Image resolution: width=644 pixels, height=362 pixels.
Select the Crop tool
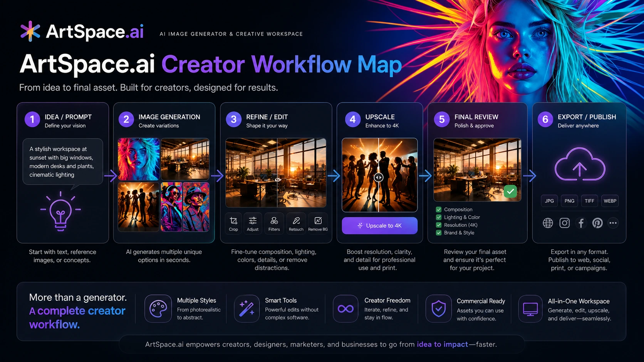pyautogui.click(x=233, y=223)
